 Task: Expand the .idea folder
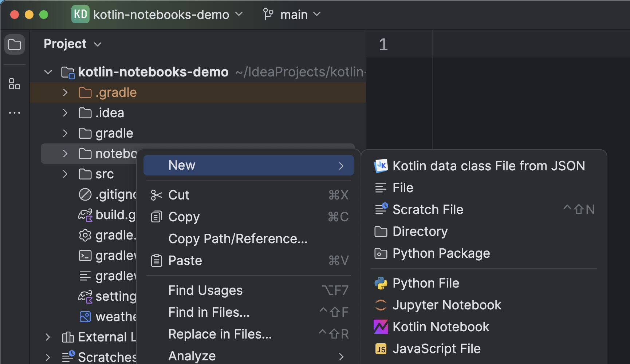pos(65,113)
